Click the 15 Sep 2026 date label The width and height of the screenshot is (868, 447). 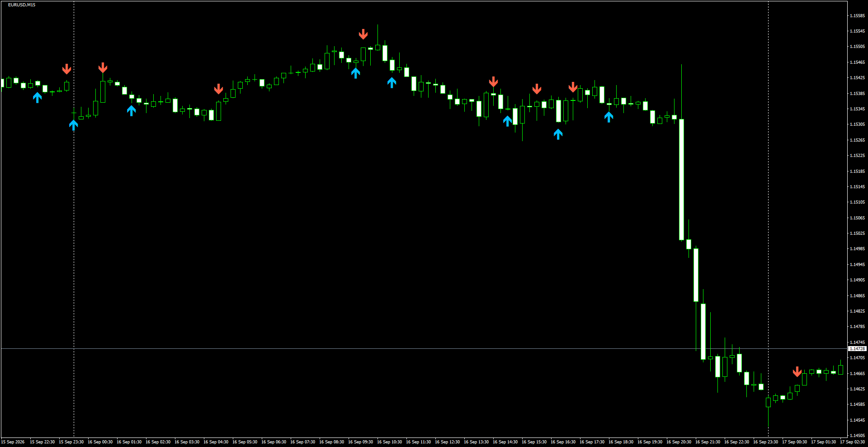click(13, 442)
